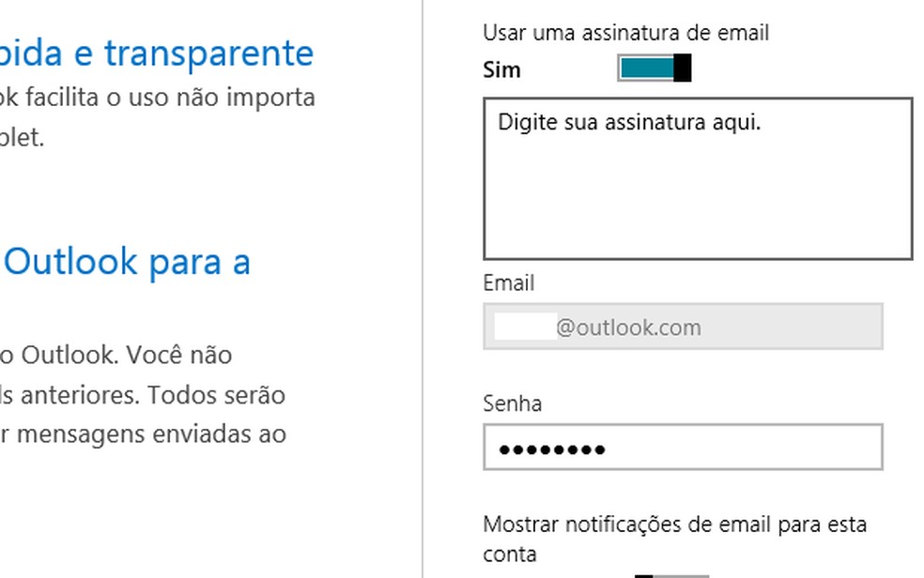Focus the Senha password field
The width and height of the screenshot is (924, 578).
click(683, 448)
